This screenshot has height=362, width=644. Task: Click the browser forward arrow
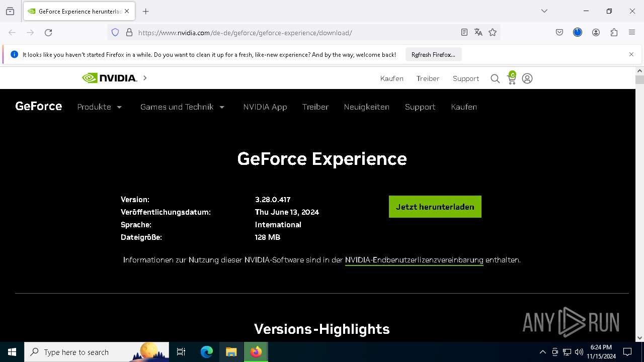pos(30,32)
